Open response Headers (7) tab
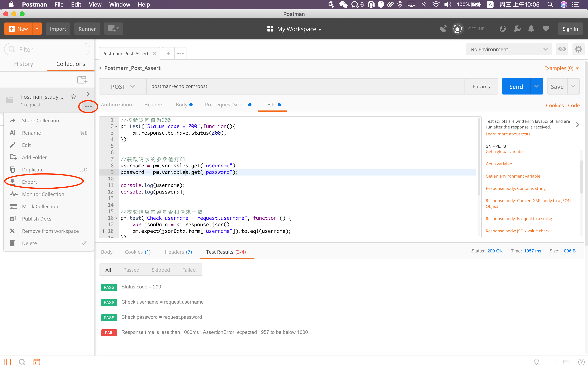 178,252
